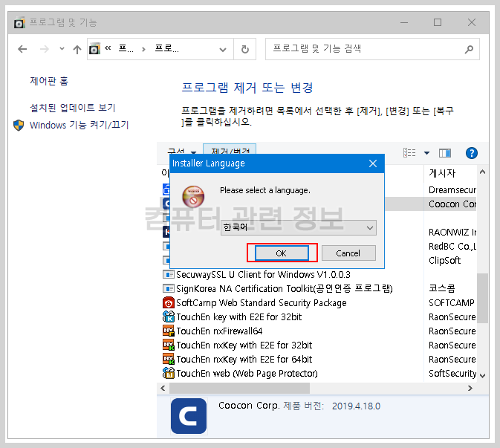Close the Installer Language dialog
The image size is (500, 448).
373,163
